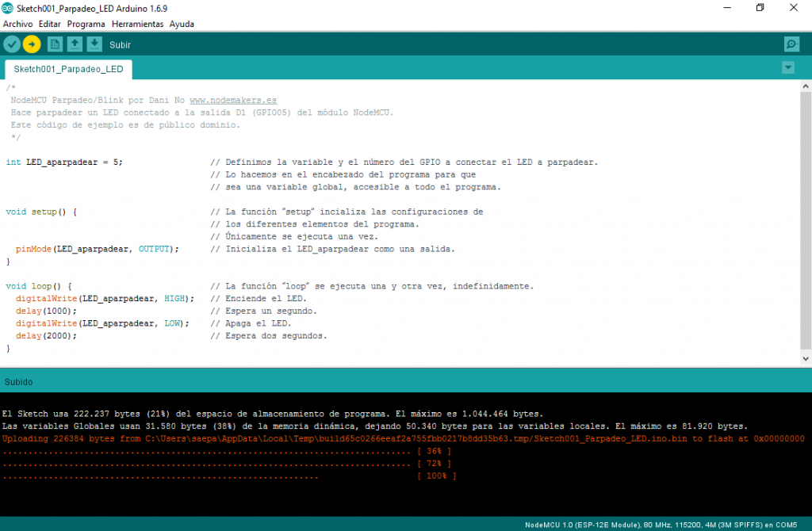Click the NodeMCU 1.0 board info in status bar

661,525
